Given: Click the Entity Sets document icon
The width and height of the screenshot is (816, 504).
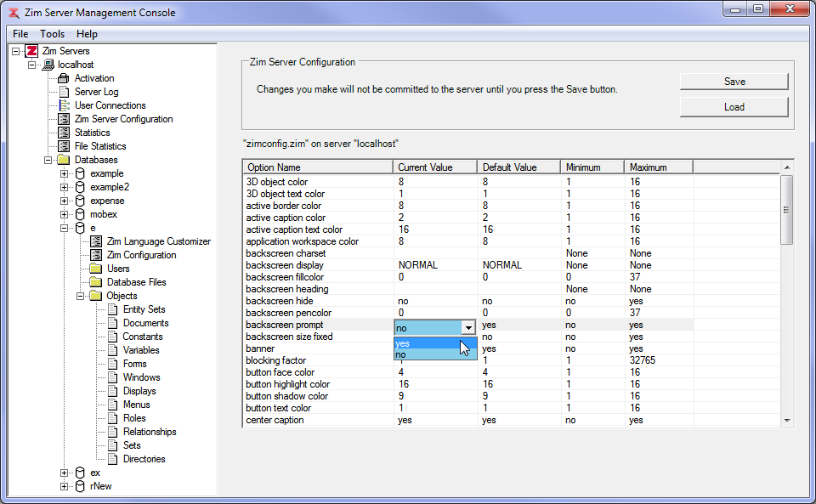Looking at the screenshot, I should click(x=113, y=309).
